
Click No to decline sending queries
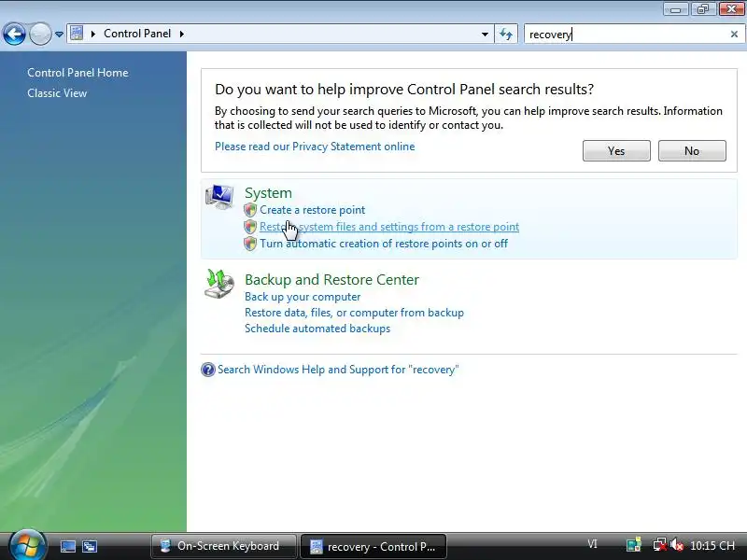point(692,151)
